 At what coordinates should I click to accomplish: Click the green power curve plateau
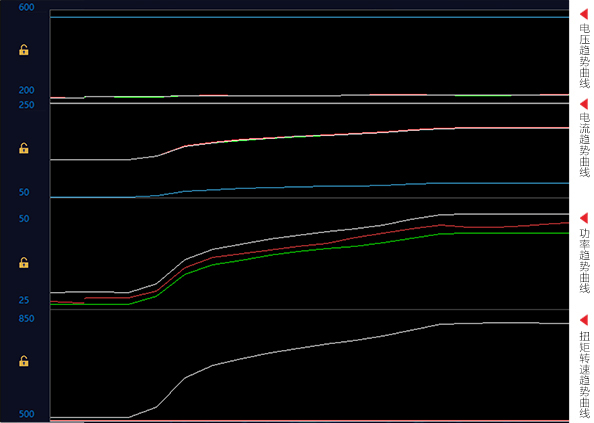[504, 233]
